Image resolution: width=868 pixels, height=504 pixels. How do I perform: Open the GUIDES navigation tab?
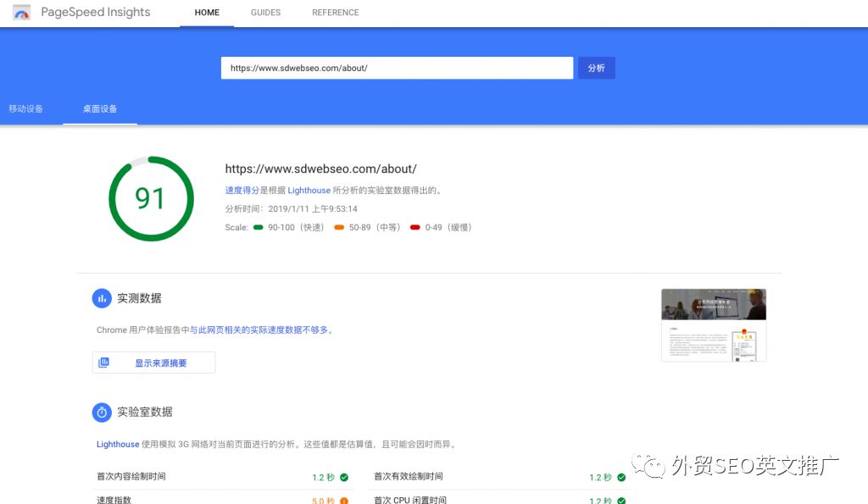pyautogui.click(x=265, y=13)
